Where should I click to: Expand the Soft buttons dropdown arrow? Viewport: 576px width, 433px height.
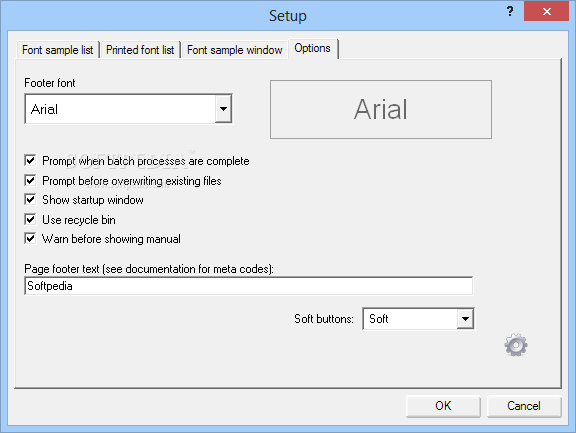pos(465,318)
